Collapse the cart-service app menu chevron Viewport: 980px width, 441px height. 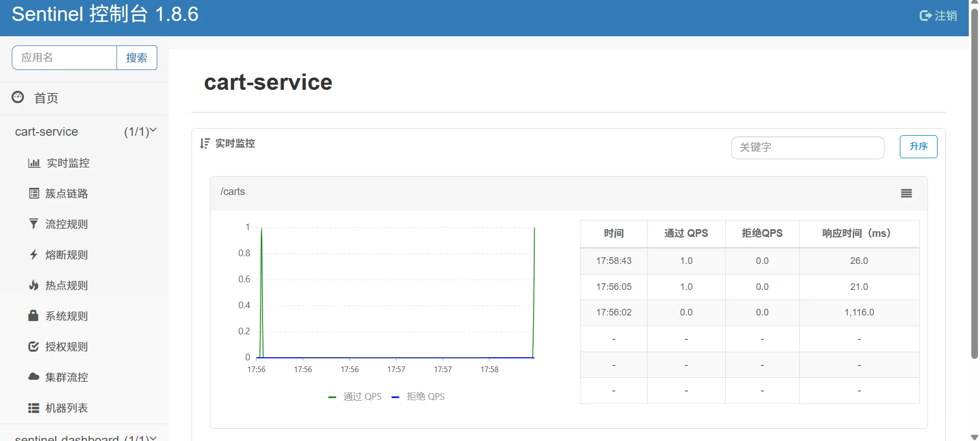click(x=153, y=131)
